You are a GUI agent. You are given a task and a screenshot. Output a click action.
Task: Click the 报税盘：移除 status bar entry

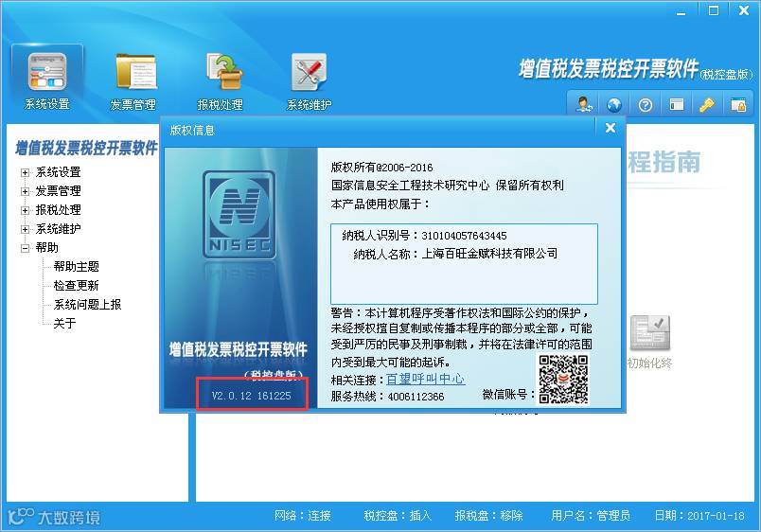pyautogui.click(x=488, y=516)
